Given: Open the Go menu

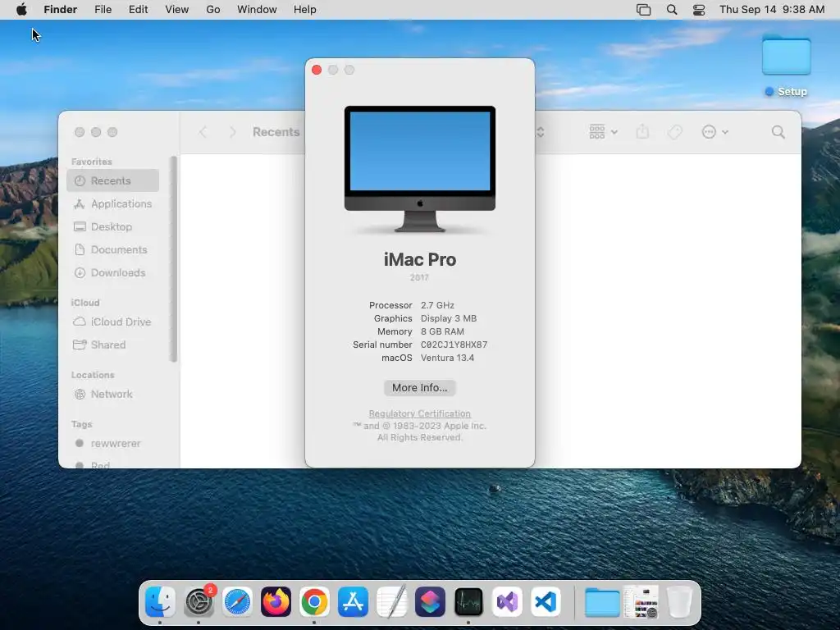Looking at the screenshot, I should coord(213,10).
